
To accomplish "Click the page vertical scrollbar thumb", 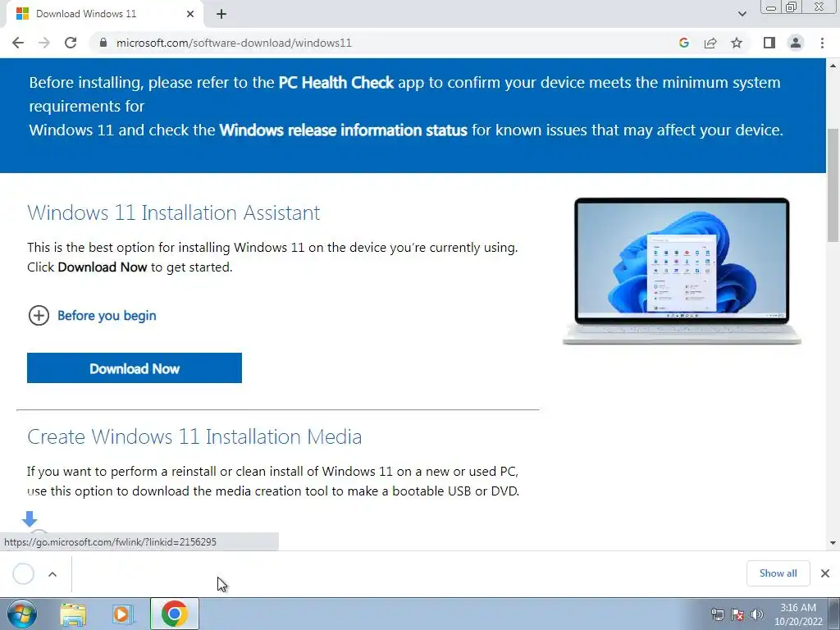I will pos(833,185).
